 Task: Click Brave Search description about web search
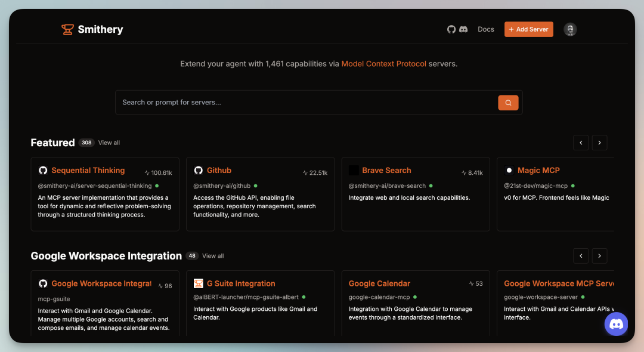(x=409, y=197)
